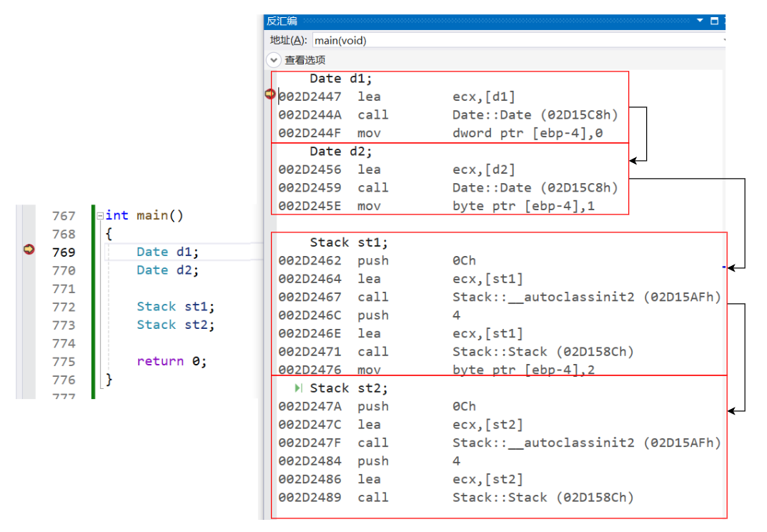Click the instruction at address 002D244F

440,133
